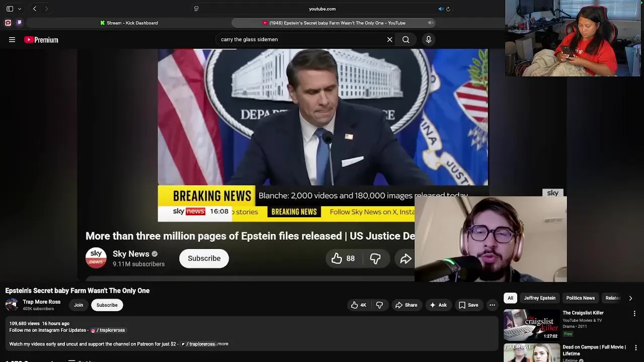Select the partially hidden Related chip
Viewport: 644px width, 362px height.
tap(612, 298)
